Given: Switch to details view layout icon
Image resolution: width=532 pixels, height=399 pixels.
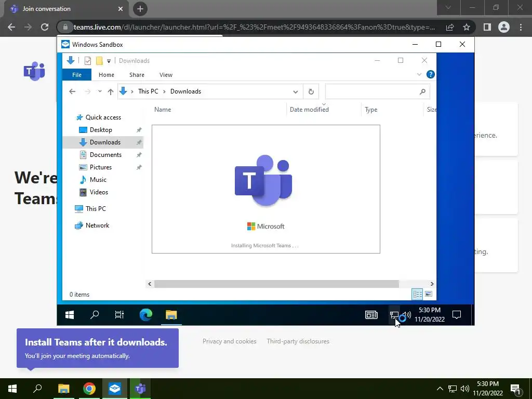Looking at the screenshot, I should coord(417,294).
